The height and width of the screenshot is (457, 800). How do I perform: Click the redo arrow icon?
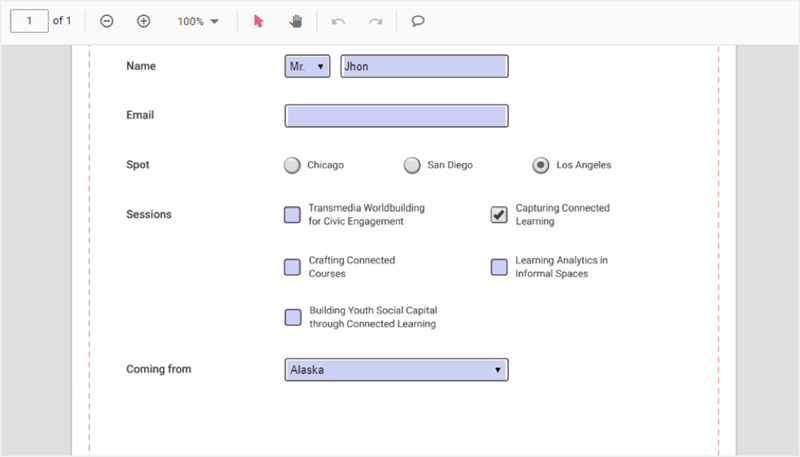click(375, 21)
